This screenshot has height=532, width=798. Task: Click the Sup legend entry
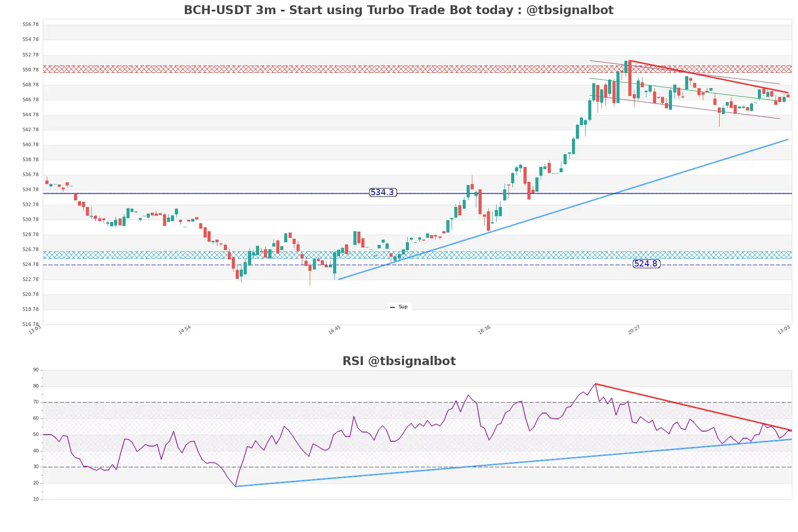pyautogui.click(x=399, y=307)
